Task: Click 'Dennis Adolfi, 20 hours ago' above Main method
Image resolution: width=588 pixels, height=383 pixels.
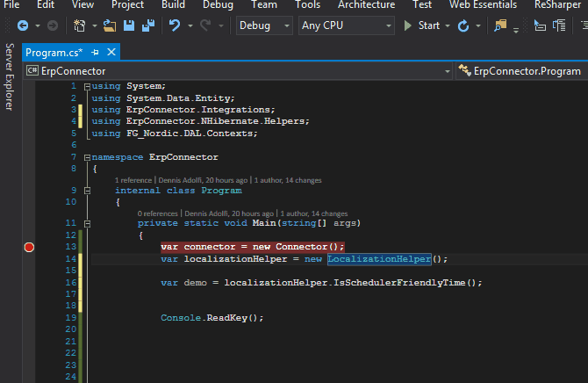Action: click(x=229, y=213)
